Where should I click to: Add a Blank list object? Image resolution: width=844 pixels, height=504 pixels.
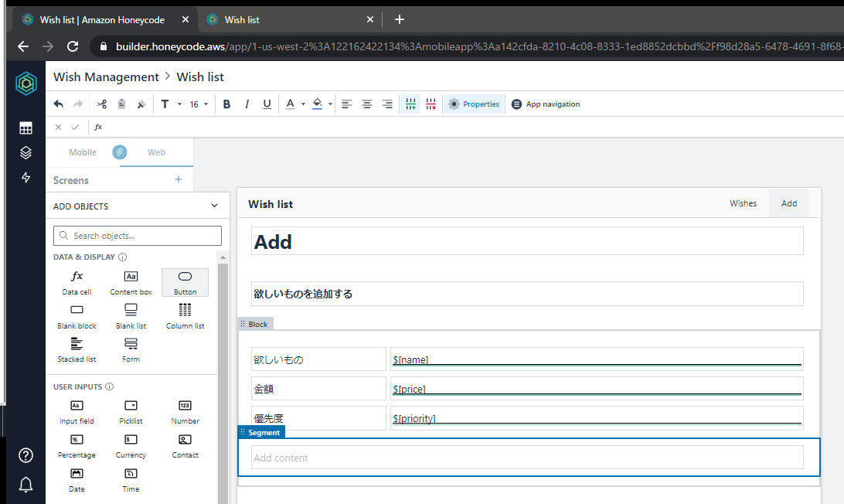click(x=131, y=317)
